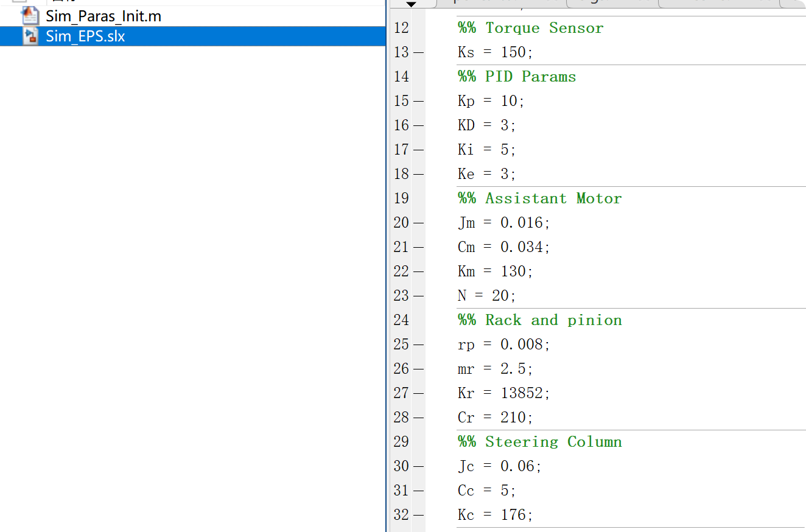Click the 'Jm = 0.016;' code line
Screen dimensions: 806x532
(x=504, y=223)
